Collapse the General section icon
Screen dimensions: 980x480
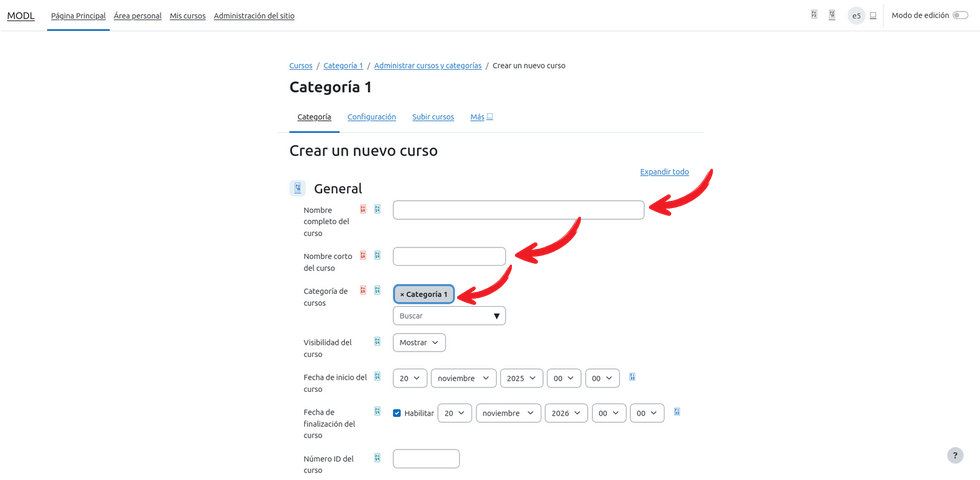point(297,188)
